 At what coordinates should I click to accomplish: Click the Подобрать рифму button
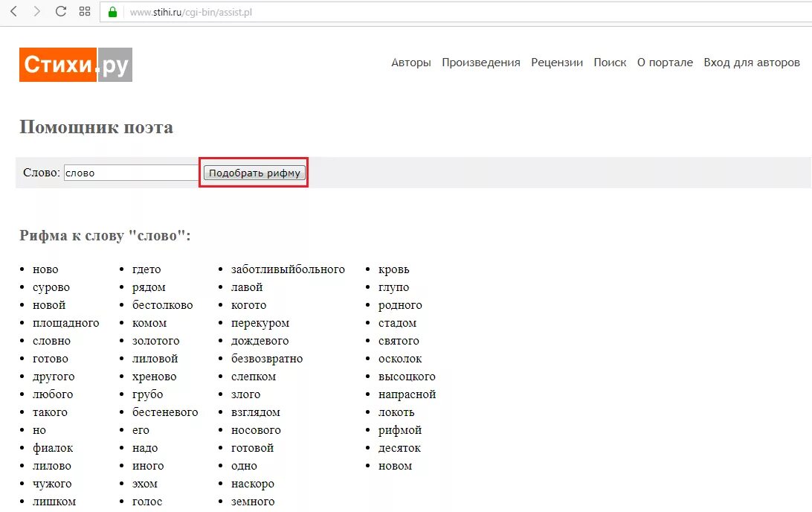(x=254, y=173)
